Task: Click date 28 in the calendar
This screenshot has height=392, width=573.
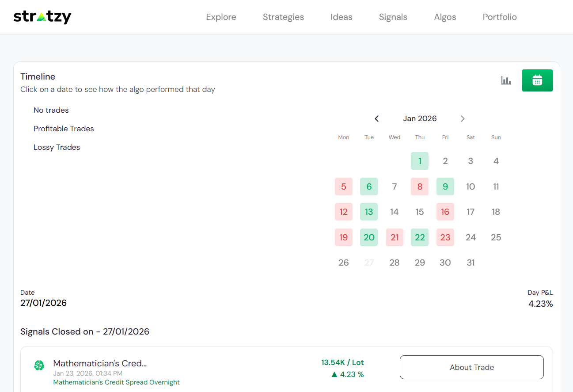Action: (x=394, y=263)
